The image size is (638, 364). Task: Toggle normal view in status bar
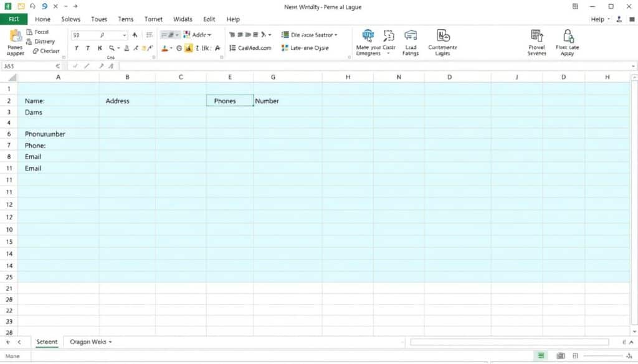(541, 356)
